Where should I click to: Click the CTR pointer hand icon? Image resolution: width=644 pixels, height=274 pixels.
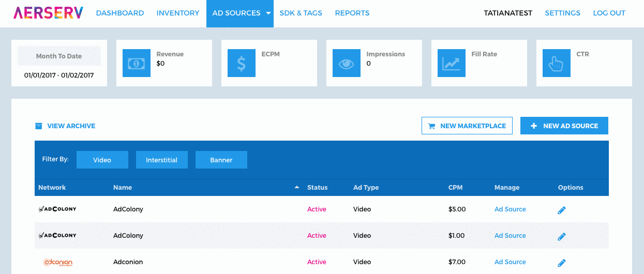556,63
